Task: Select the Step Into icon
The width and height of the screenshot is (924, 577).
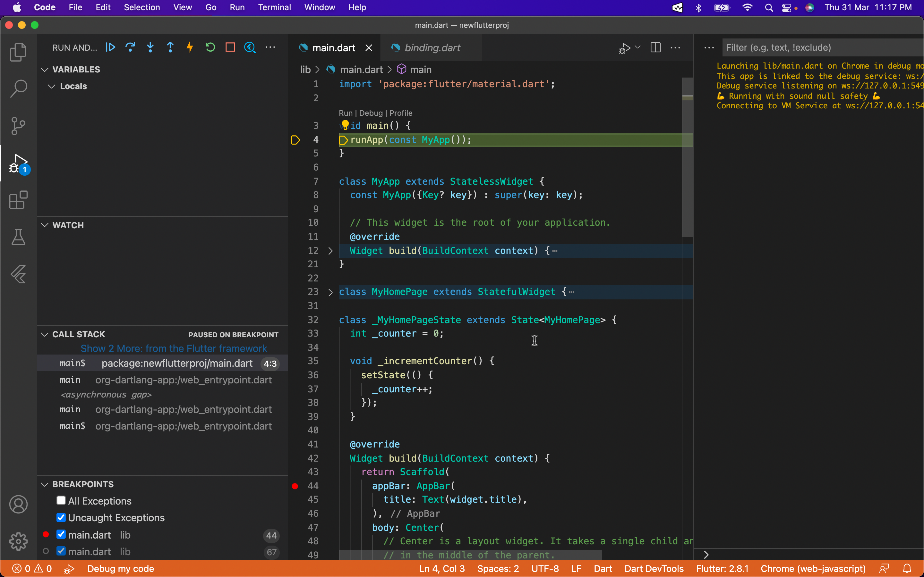Action: (x=150, y=47)
